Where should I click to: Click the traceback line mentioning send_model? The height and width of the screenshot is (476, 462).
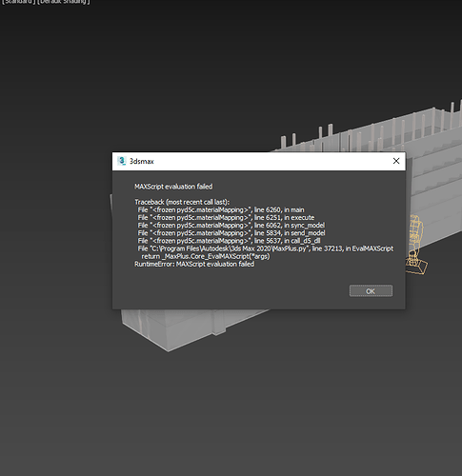point(231,233)
